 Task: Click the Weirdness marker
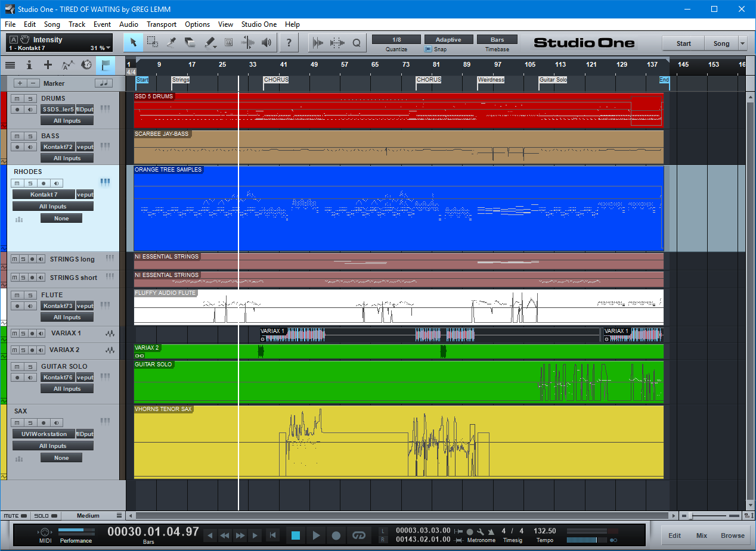pos(491,80)
